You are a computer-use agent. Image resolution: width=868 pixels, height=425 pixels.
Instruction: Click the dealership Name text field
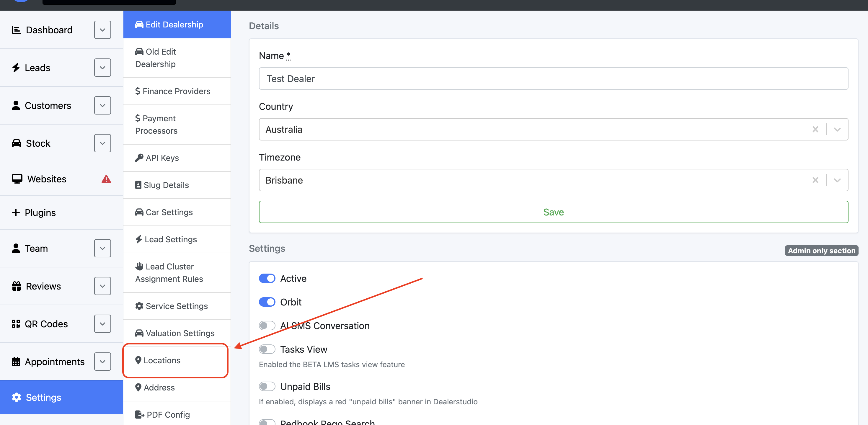(553, 79)
